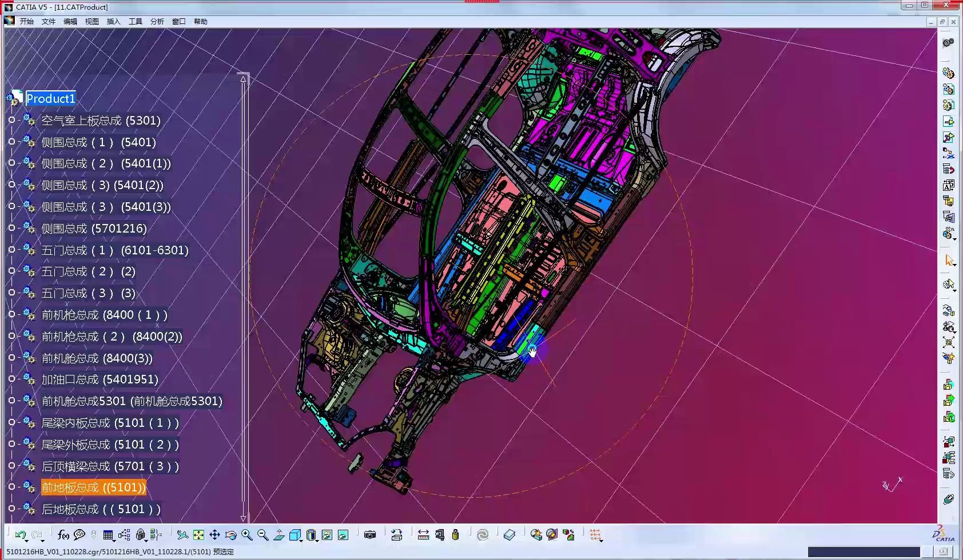Image resolution: width=963 pixels, height=560 pixels.
Task: Click the Capture camera icon
Action: pyautogui.click(x=370, y=535)
